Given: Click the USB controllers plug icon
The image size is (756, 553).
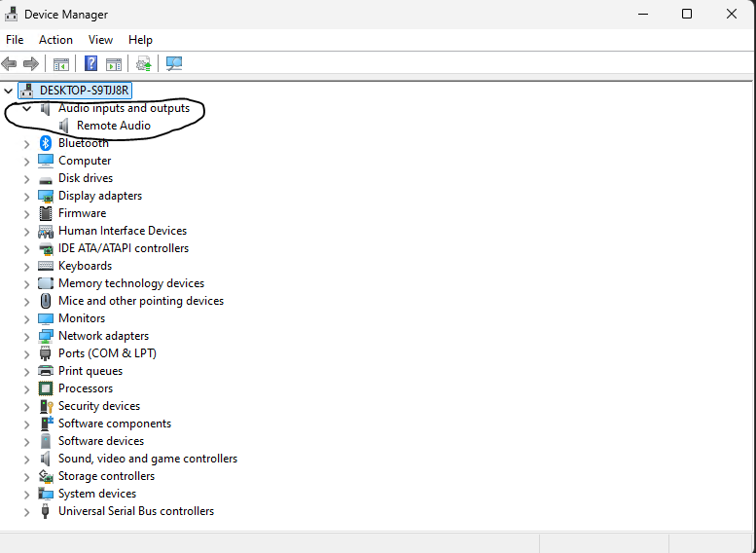Looking at the screenshot, I should pos(45,511).
